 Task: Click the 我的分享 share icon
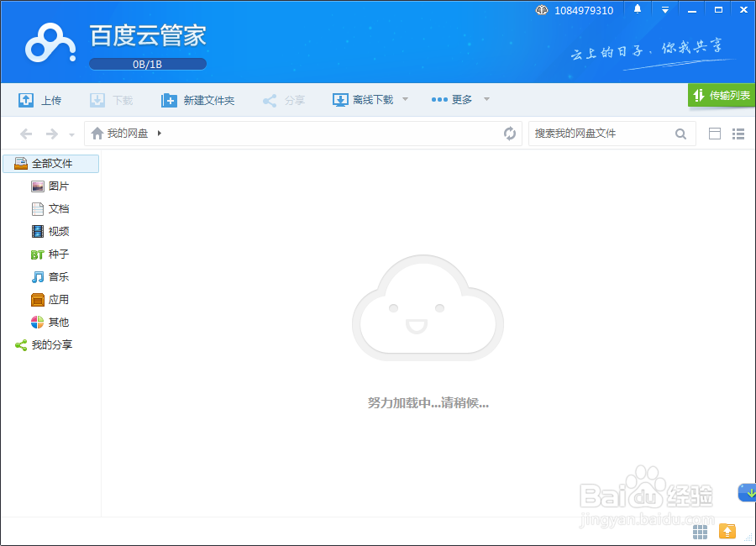20,344
